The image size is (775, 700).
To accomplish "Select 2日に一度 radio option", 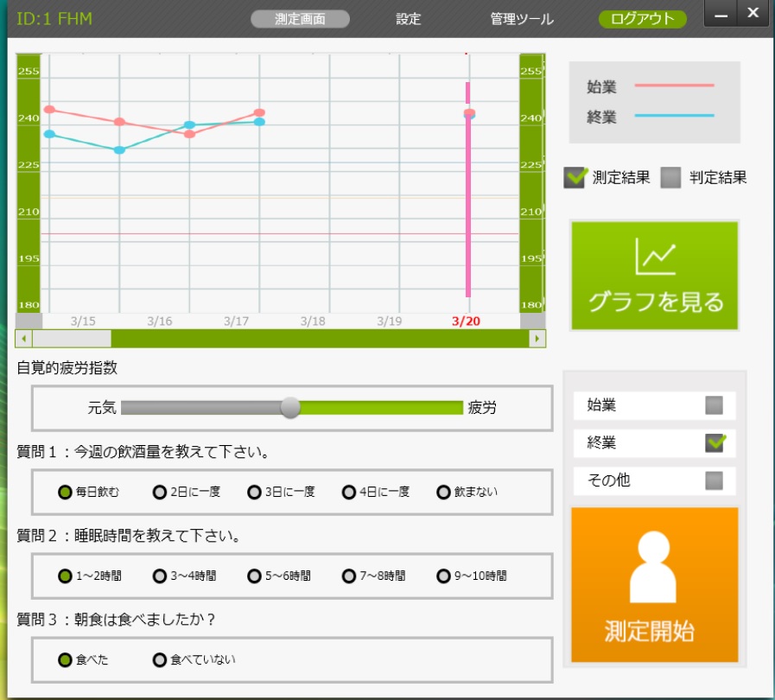I will (159, 492).
